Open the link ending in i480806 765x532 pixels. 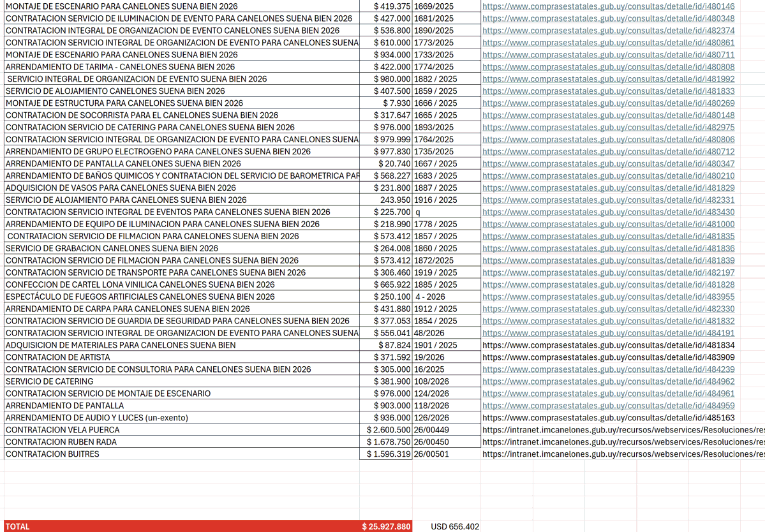[609, 140]
